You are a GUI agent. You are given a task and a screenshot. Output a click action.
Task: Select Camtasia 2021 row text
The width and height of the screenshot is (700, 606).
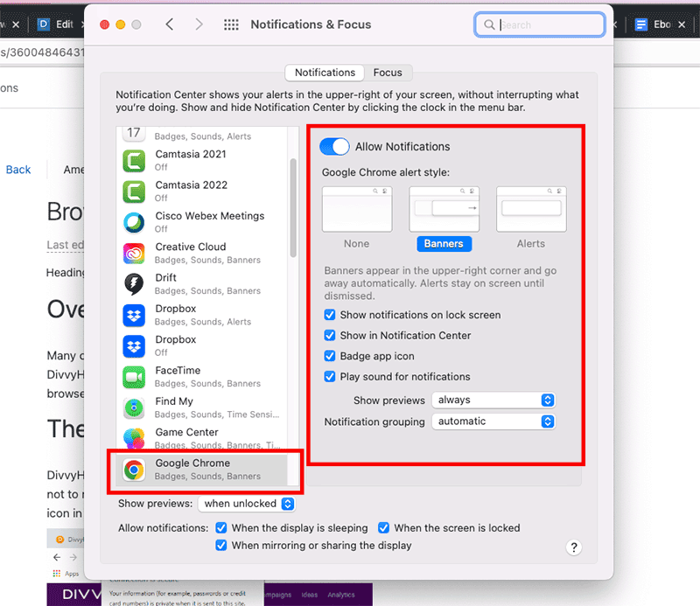pyautogui.click(x=191, y=154)
